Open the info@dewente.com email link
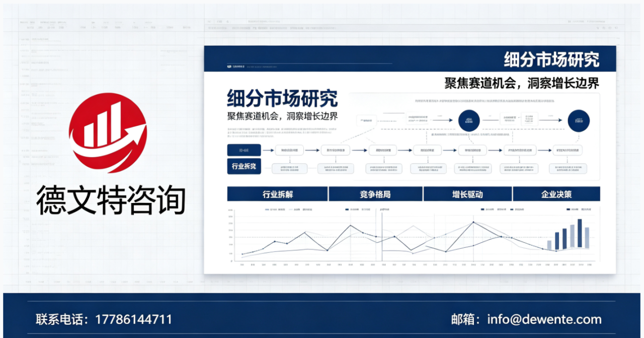The width and height of the screenshot is (644, 338). [x=544, y=319]
